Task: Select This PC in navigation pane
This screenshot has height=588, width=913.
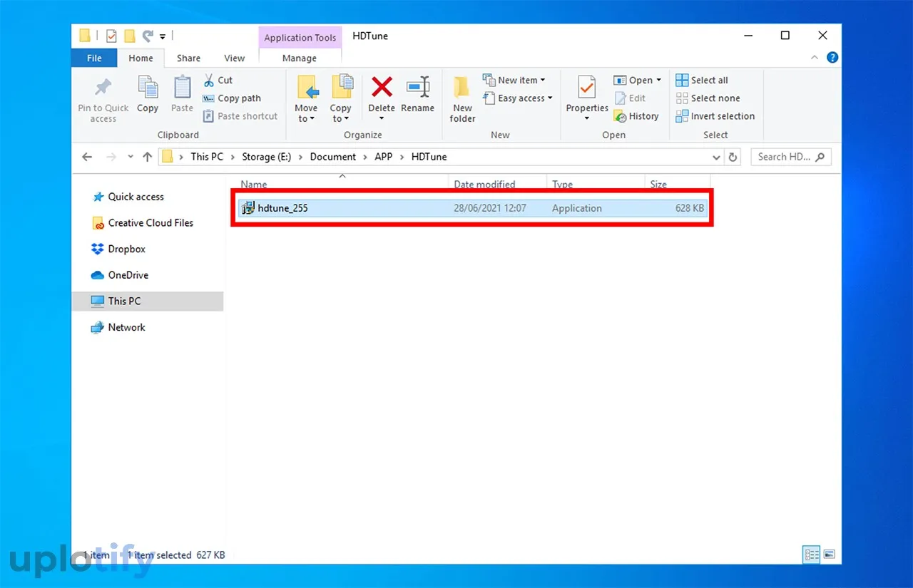Action: click(148, 301)
